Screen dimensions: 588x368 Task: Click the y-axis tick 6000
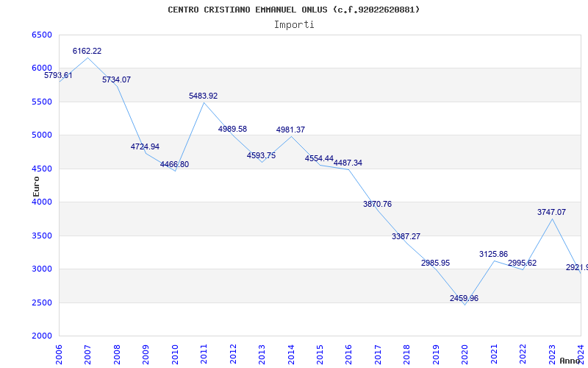[42, 68]
